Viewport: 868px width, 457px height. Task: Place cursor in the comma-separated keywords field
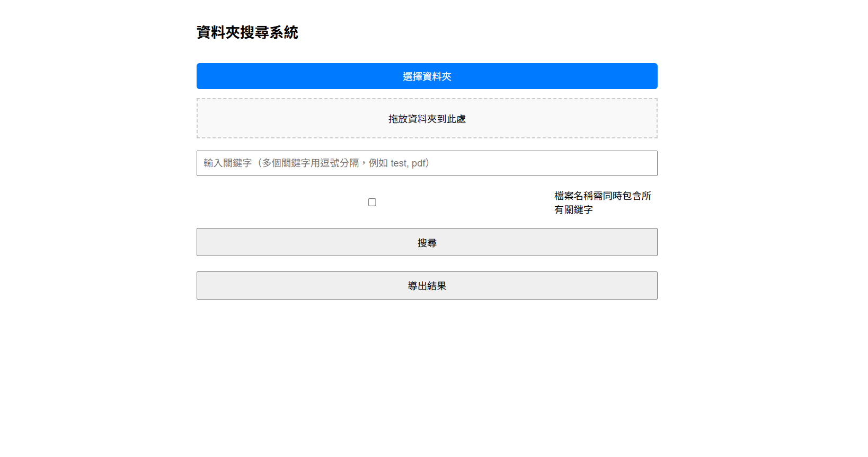coord(427,163)
